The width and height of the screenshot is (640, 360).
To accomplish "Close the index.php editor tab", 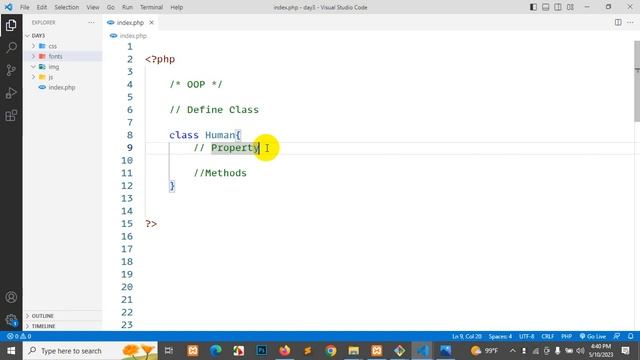I will [x=151, y=22].
